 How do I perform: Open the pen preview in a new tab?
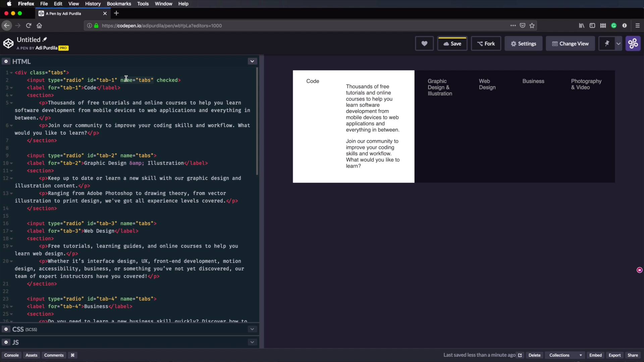point(520,355)
